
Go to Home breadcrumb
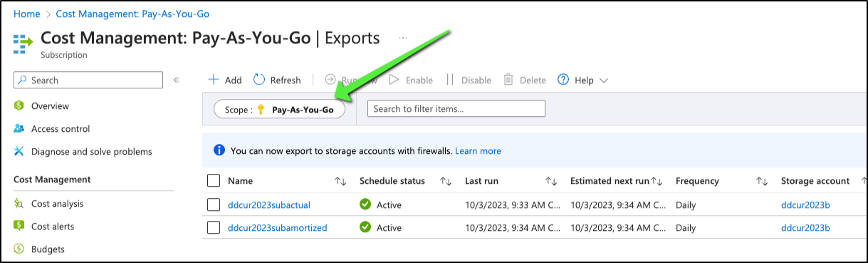point(26,14)
